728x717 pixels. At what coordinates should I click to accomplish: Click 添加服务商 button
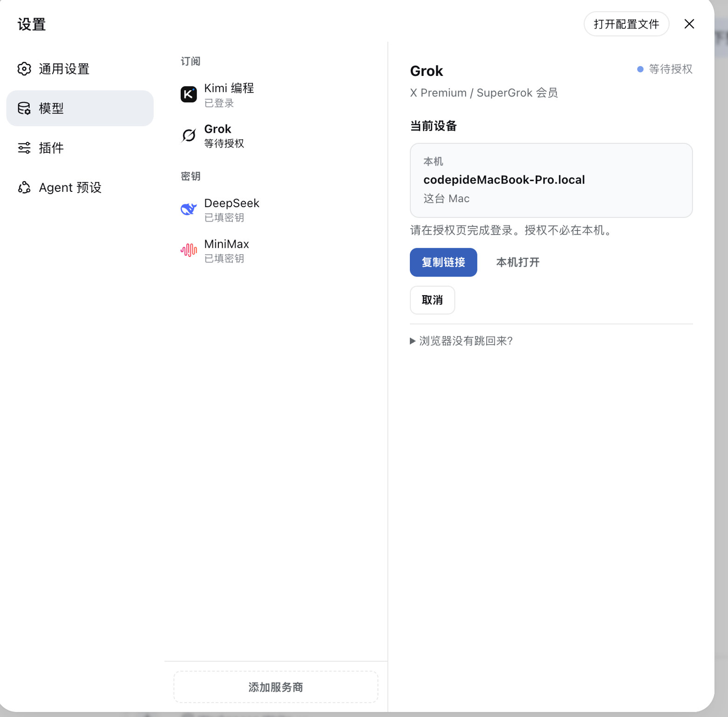[x=276, y=687]
